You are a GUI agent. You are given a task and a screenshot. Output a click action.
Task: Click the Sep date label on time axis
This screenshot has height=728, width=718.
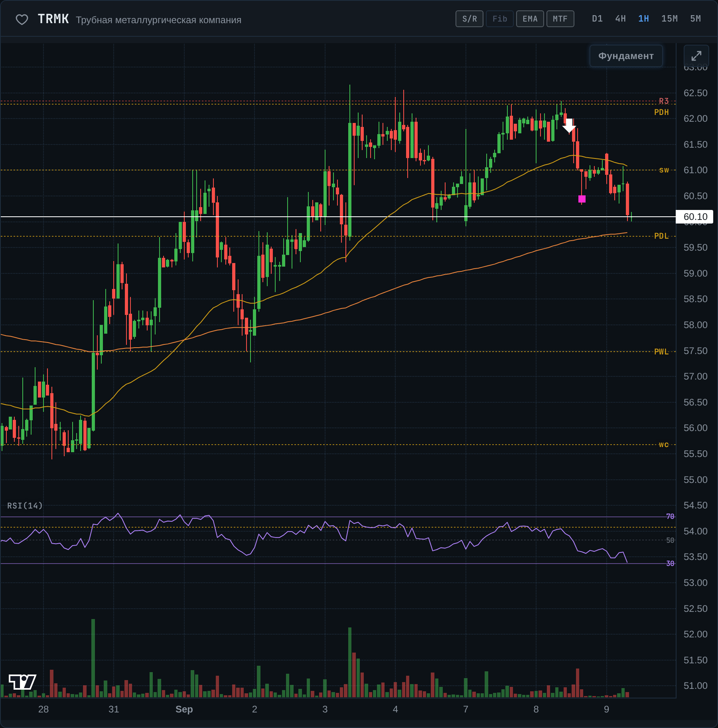tap(184, 709)
